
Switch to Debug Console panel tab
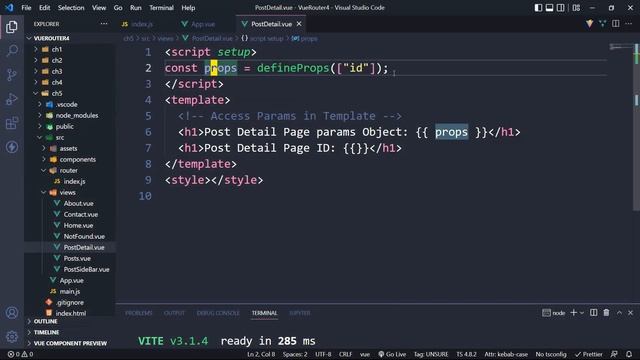[218, 313]
